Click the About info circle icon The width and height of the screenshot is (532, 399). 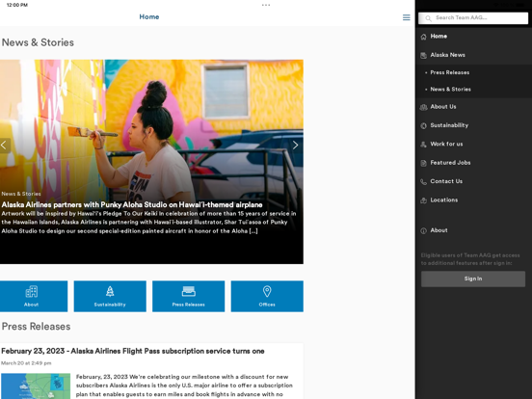423,231
